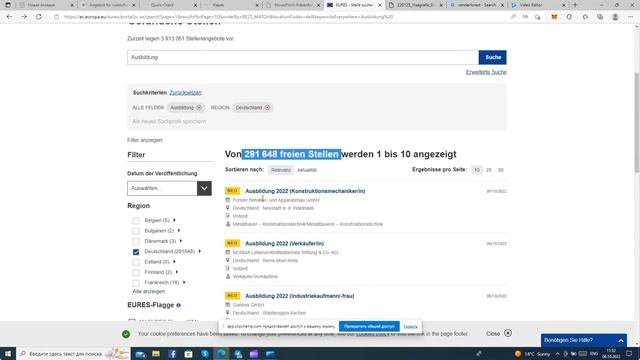Hide the screen sharing bar via Скрыть
Viewport: 640px width, 360px height.
[411, 326]
